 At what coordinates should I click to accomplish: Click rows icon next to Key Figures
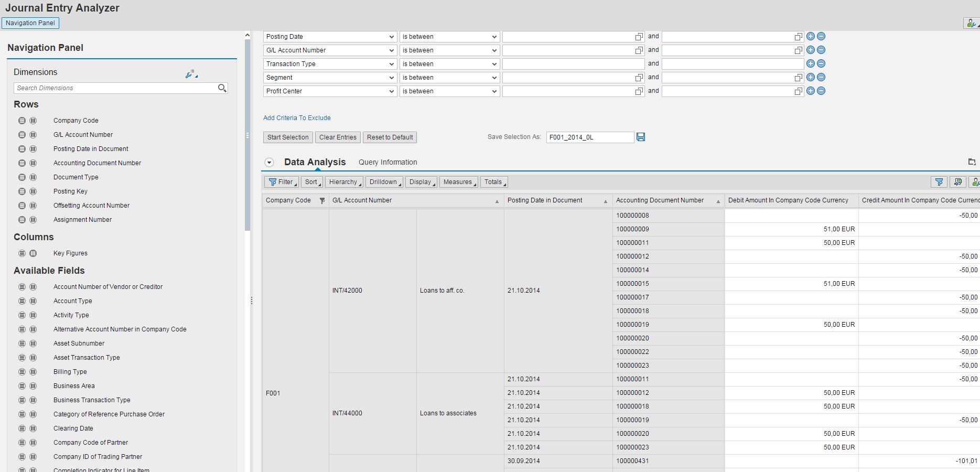pyautogui.click(x=22, y=253)
